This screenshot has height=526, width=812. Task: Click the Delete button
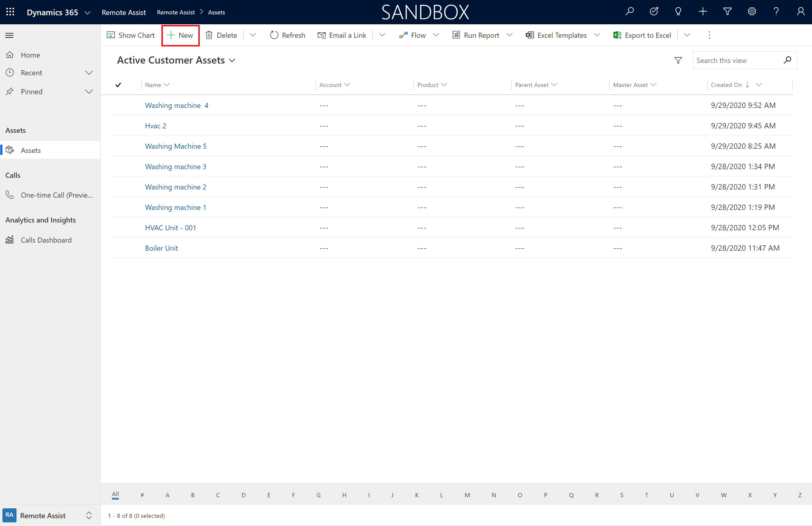point(227,35)
